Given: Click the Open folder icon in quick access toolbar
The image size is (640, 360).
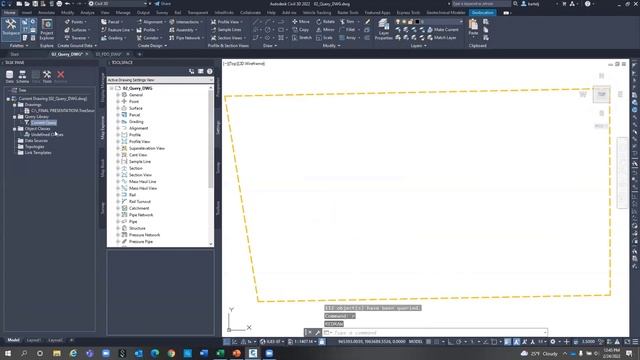Looking at the screenshot, I should (27, 4).
